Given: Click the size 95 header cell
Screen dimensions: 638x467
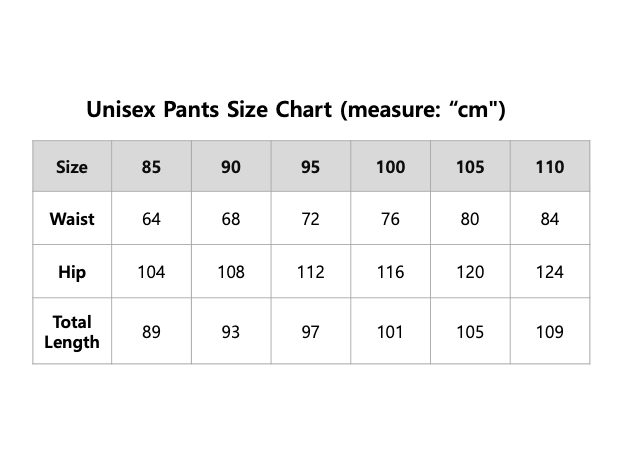Looking at the screenshot, I should 311,166.
